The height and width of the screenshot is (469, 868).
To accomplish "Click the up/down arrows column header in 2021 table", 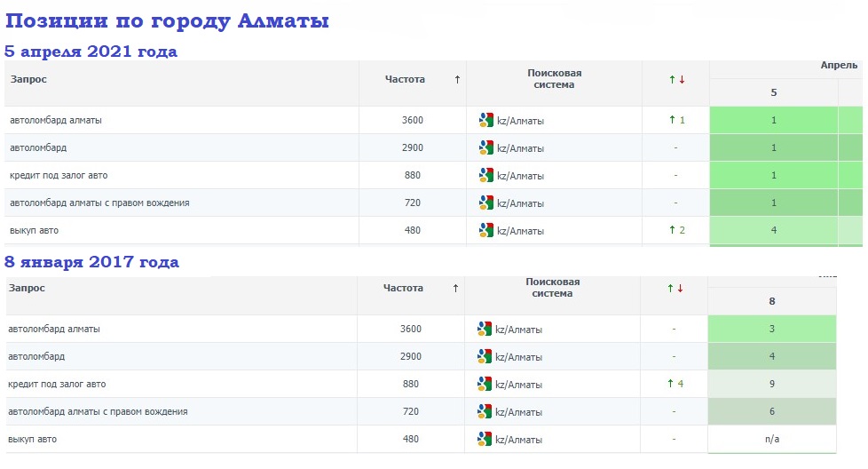I will pyautogui.click(x=676, y=80).
